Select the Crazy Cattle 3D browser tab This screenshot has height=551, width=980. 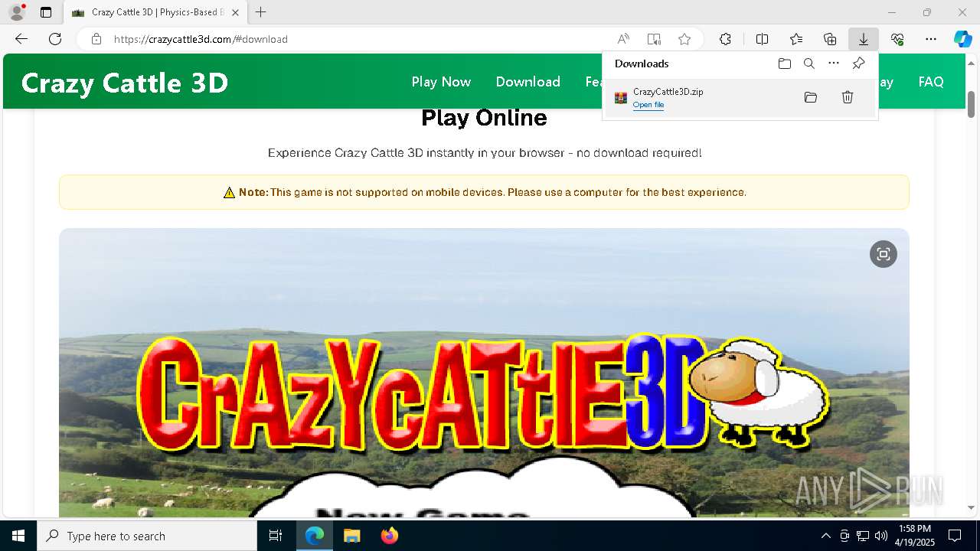click(x=155, y=12)
